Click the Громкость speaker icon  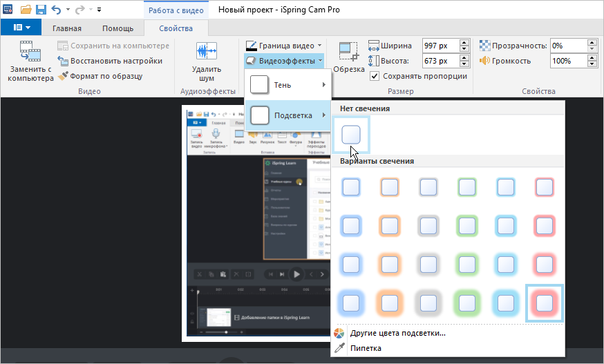click(484, 61)
